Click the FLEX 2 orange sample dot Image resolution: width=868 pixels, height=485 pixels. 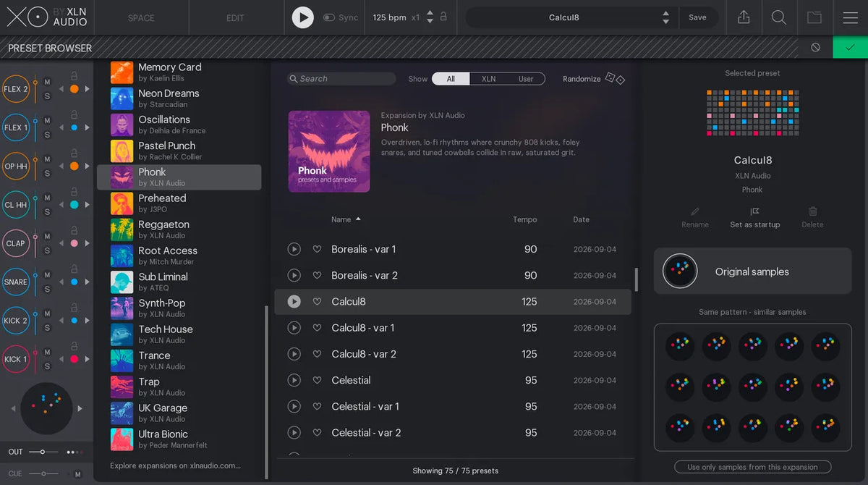(74, 89)
